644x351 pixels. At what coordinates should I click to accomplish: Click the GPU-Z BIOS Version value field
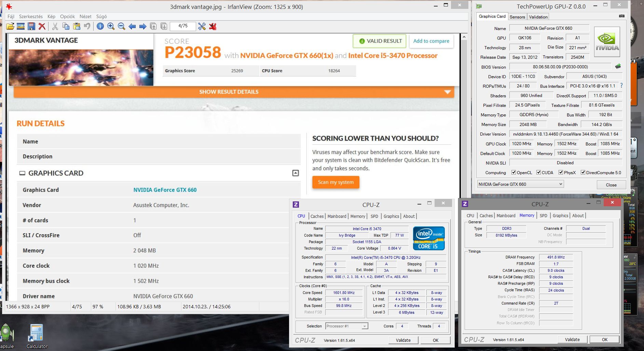coord(560,67)
